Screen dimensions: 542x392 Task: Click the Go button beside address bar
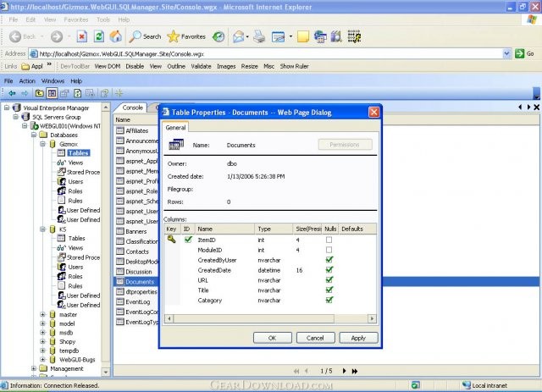(524, 53)
